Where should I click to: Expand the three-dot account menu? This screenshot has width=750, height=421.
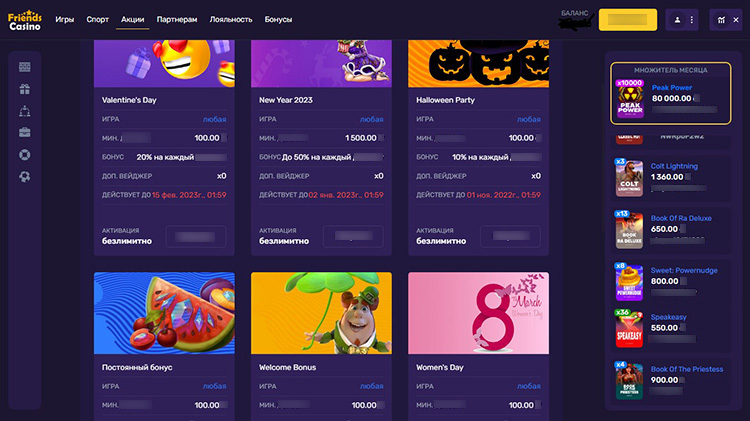[692, 20]
